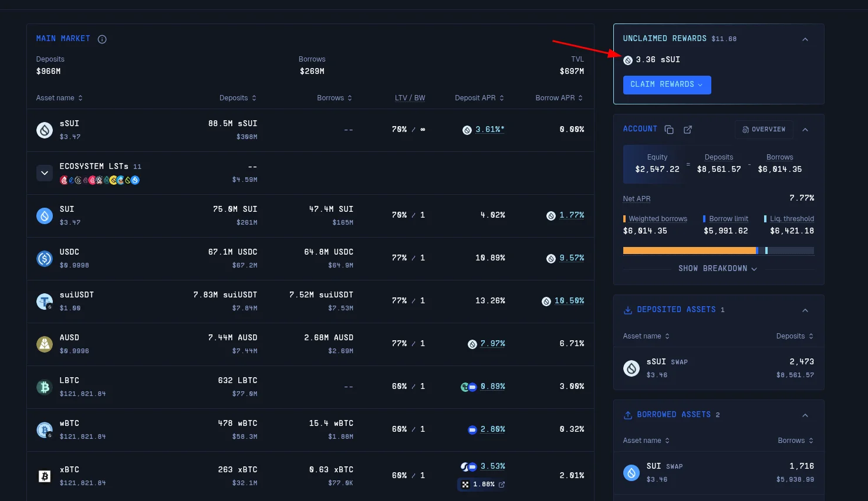Open the Claim Rewards dropdown
Viewport: 868px width, 501px height.
point(667,84)
